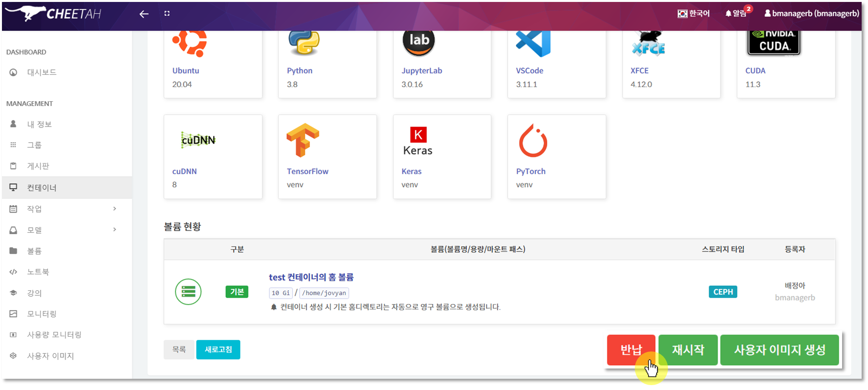Open 내 정보 in the sidebar

tap(39, 124)
